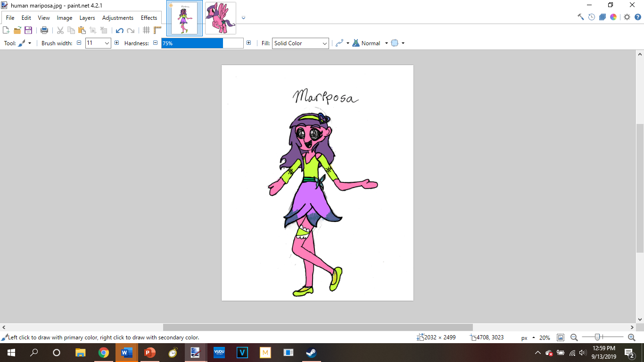The height and width of the screenshot is (362, 644).
Task: Expand the Brush width dropdown
Action: click(107, 43)
